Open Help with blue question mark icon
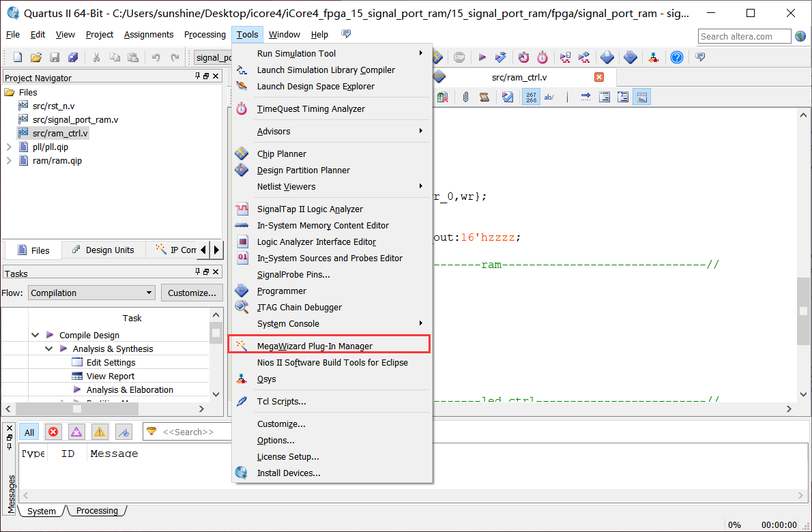The image size is (812, 532). pyautogui.click(x=676, y=57)
